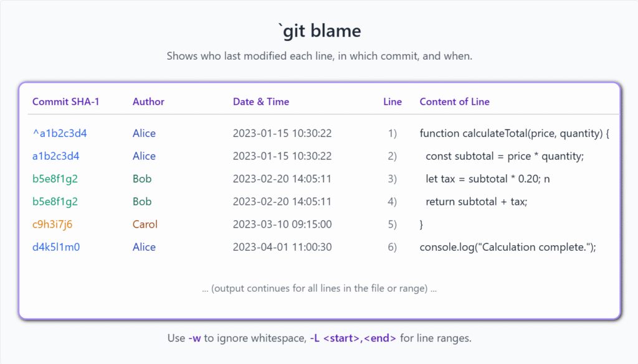This screenshot has height=364, width=638.
Task: Click the -L <start>,<end> option text
Action: pyautogui.click(x=353, y=338)
